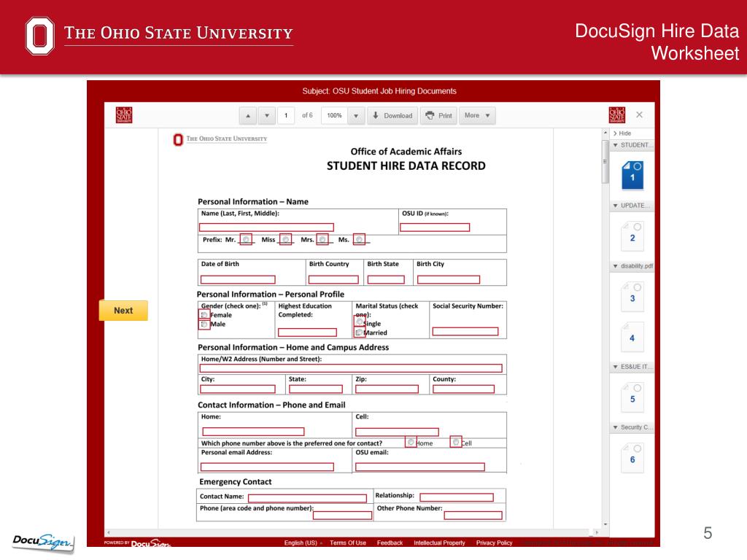
Task: Click the Birth State field
Action: (386, 279)
